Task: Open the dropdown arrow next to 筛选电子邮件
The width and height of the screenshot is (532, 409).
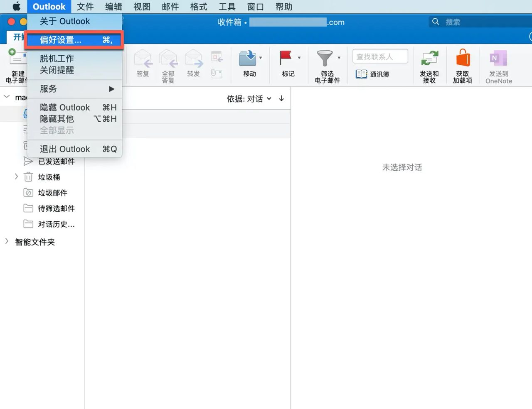Action: pos(339,58)
